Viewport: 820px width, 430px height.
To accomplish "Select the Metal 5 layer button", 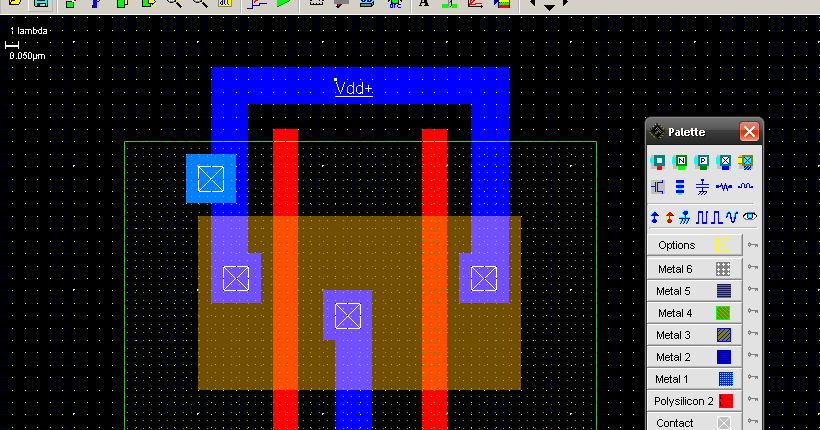I will 694,291.
